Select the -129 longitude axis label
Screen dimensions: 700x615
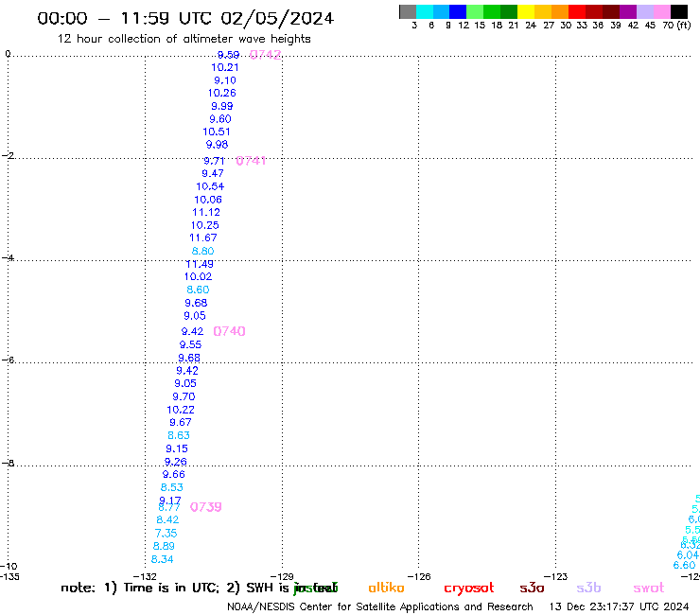282,576
